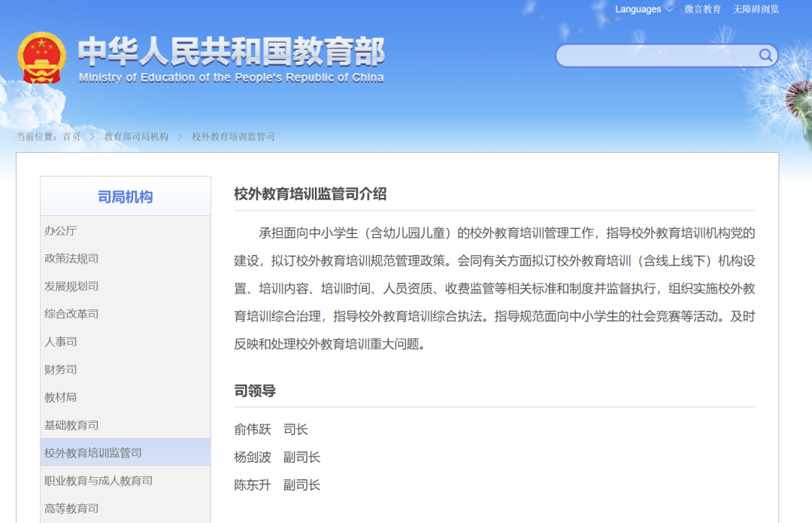Select 发展规划司 in the sidebar
The width and height of the screenshot is (812, 523).
click(126, 286)
